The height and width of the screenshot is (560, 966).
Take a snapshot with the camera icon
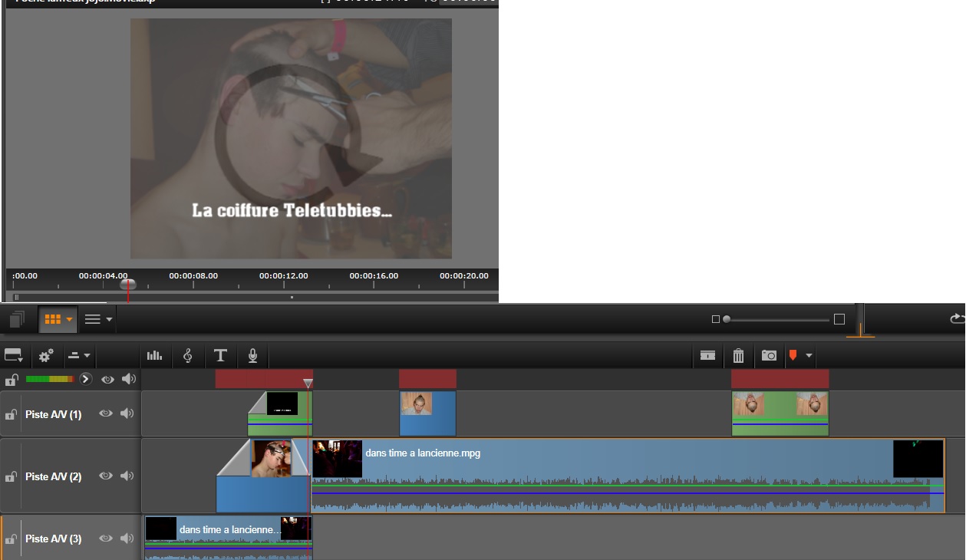click(769, 355)
